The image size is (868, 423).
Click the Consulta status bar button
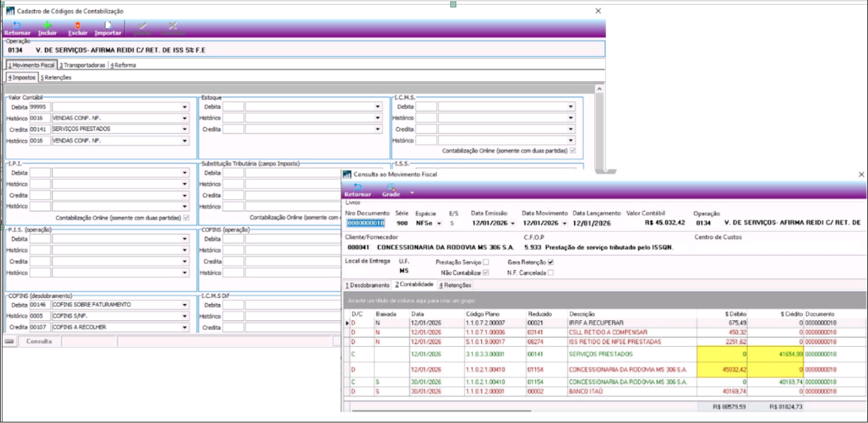[x=39, y=341]
